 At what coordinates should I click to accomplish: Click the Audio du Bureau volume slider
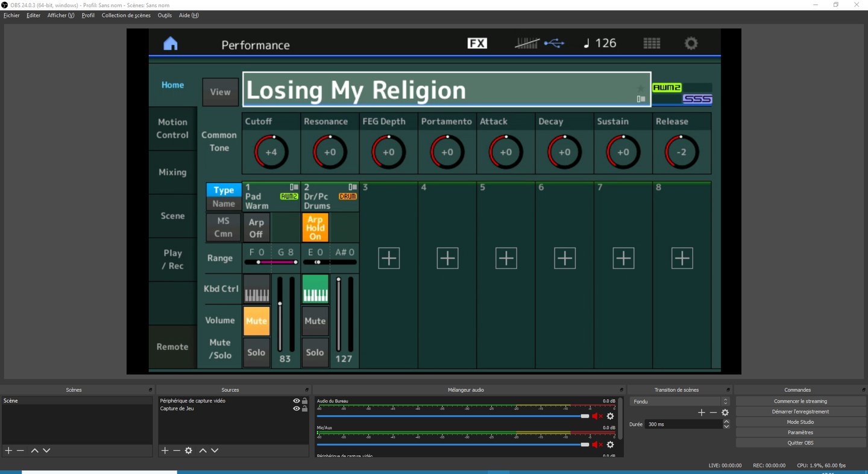tap(452, 416)
